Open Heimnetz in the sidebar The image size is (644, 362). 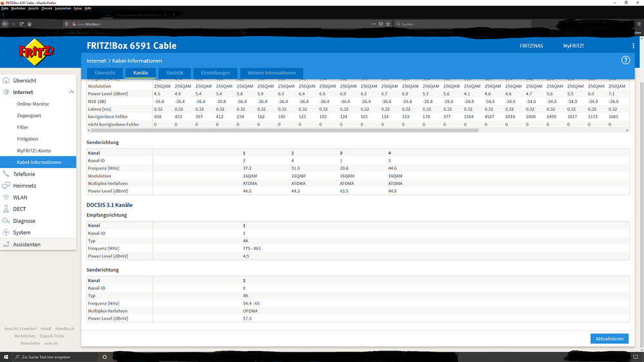[24, 186]
